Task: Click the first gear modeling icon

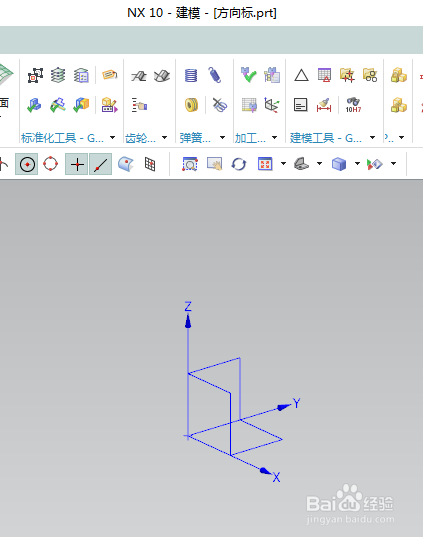Action: pyautogui.click(x=139, y=75)
